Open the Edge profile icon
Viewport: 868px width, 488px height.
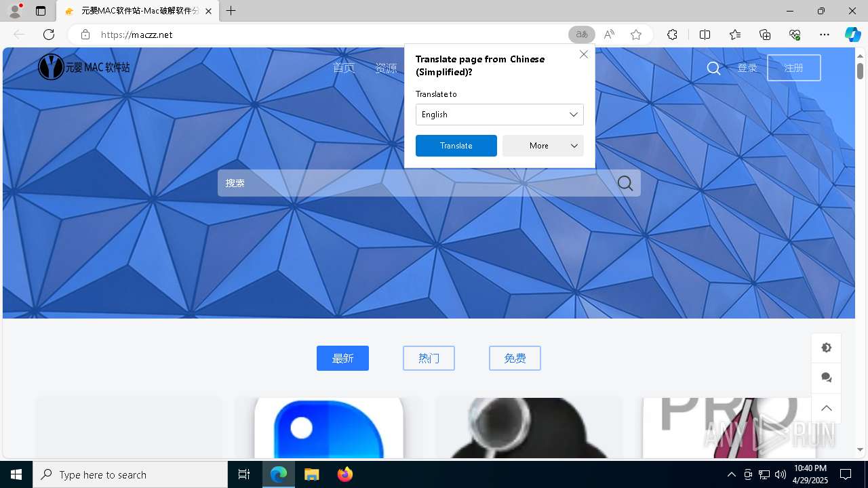15,11
